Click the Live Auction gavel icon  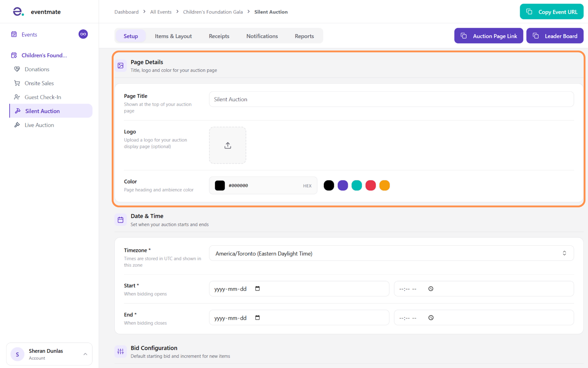[17, 125]
